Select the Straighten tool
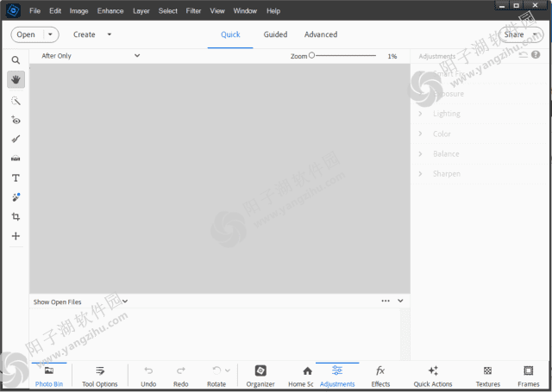Image resolution: width=552 pixels, height=392 pixels. click(16, 159)
